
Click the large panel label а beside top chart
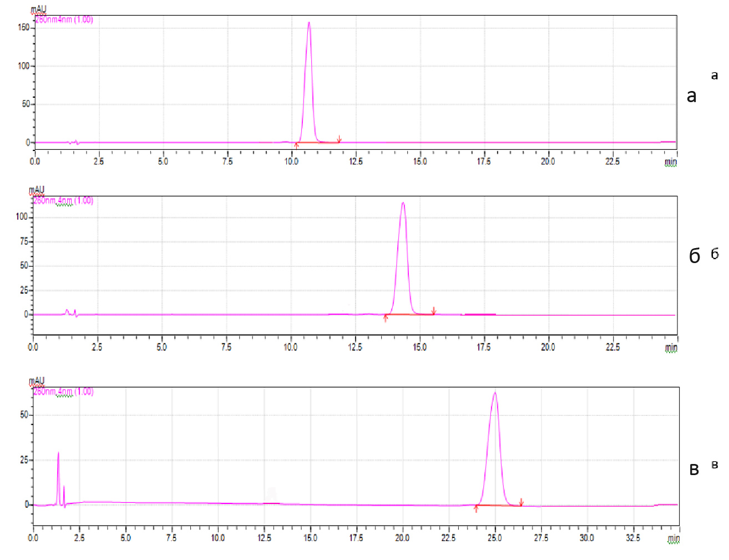click(x=691, y=96)
